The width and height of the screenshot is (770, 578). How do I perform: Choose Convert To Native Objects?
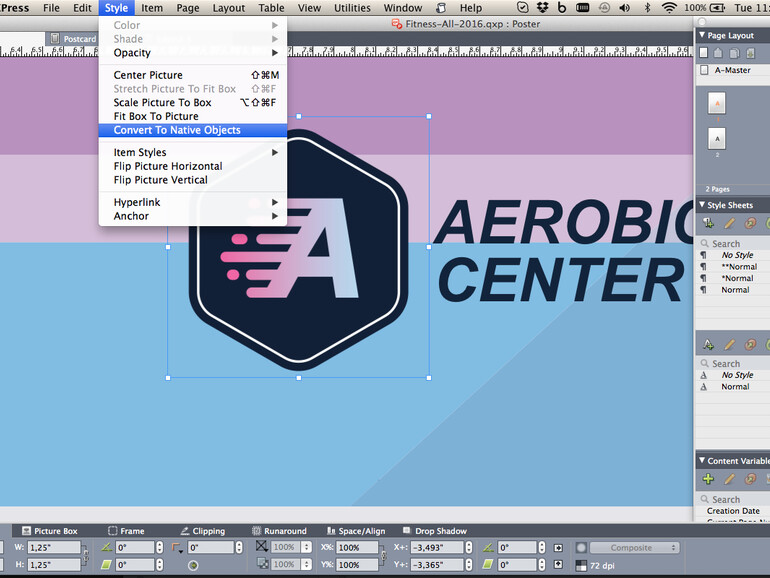[x=192, y=130]
